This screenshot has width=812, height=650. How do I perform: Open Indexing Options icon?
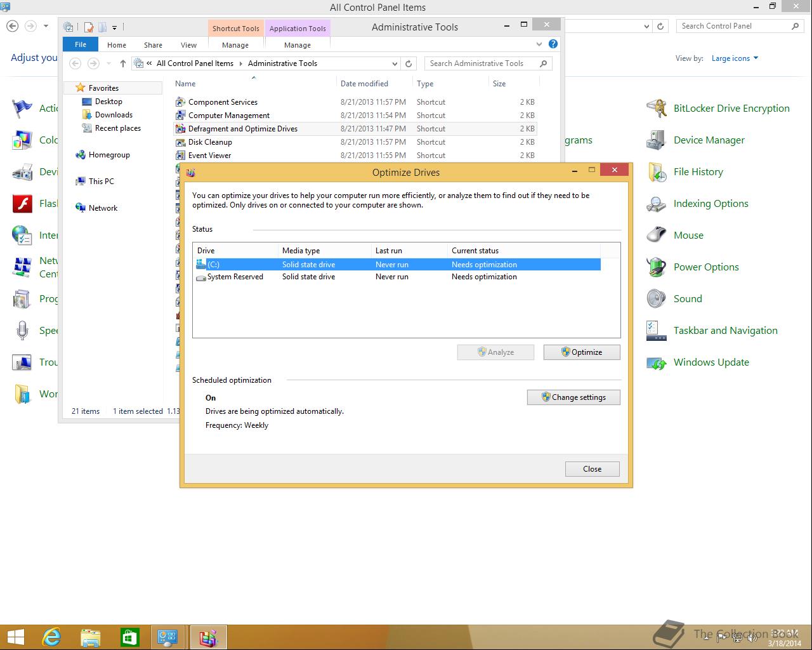tap(656, 204)
